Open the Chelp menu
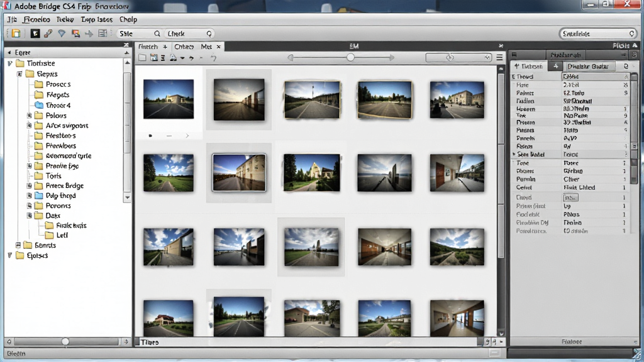The height and width of the screenshot is (362, 644). tap(128, 19)
